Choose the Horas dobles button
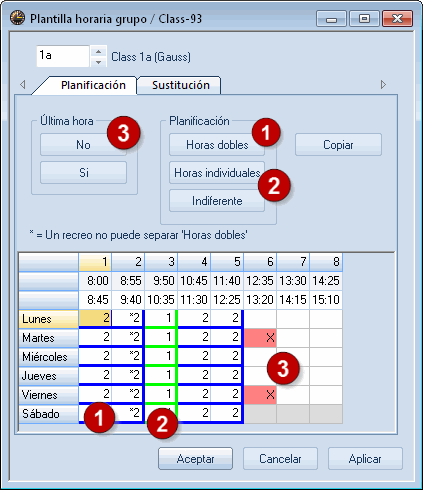 [x=217, y=145]
